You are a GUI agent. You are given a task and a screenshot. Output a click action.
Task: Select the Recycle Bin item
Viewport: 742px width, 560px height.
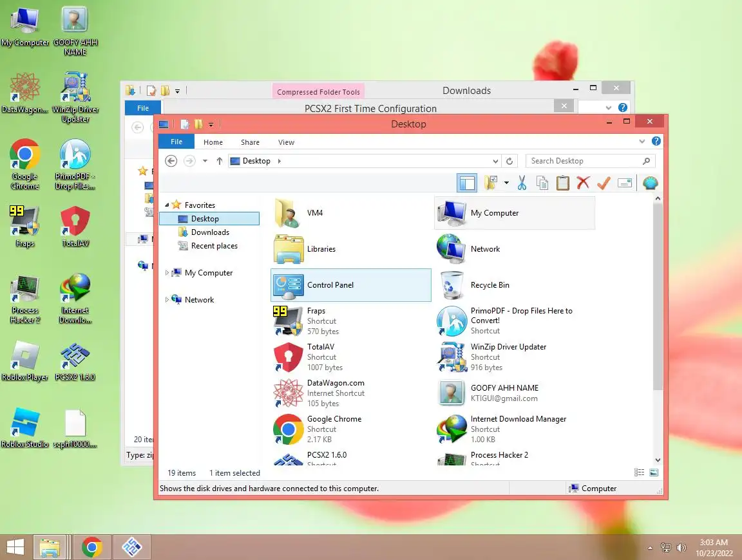click(x=515, y=285)
